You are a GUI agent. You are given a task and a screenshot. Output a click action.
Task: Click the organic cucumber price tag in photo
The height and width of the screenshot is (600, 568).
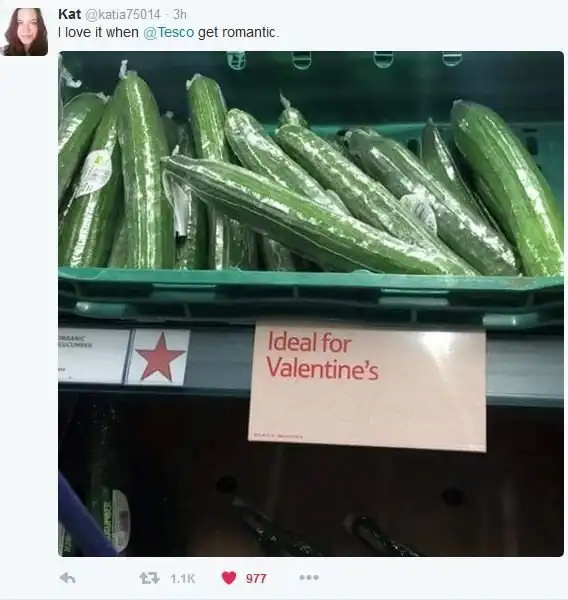coord(93,356)
